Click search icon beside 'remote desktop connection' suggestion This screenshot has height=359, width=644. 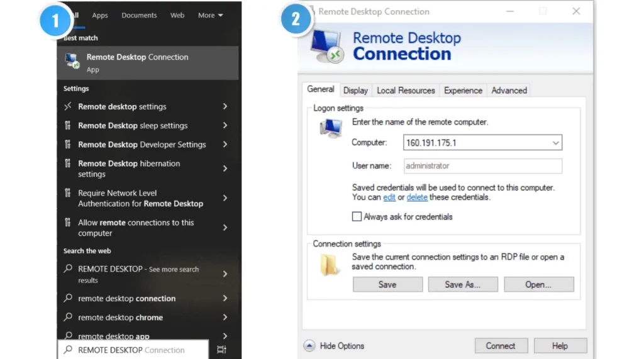68,298
